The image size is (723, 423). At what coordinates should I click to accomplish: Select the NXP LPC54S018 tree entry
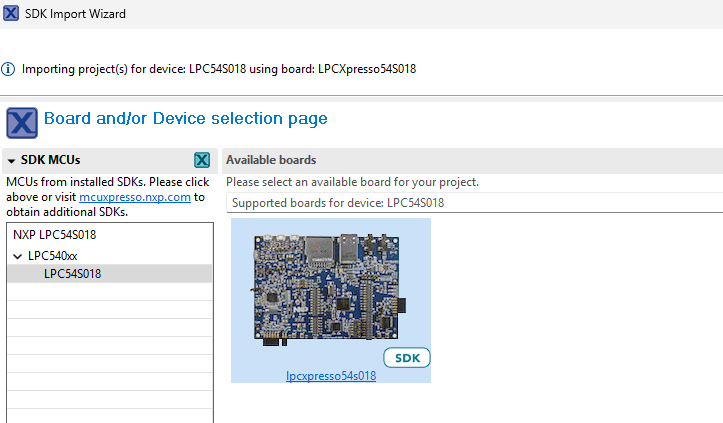[x=54, y=235]
